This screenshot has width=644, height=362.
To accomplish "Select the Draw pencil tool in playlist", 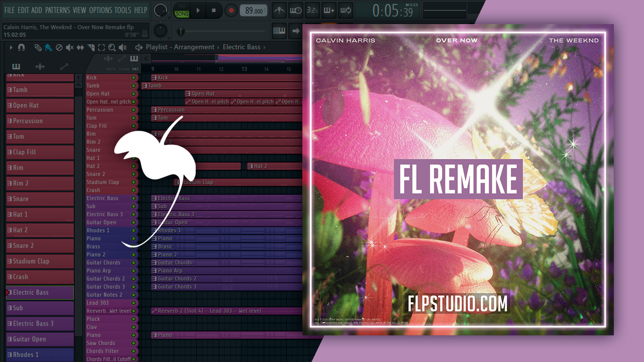I will point(38,47).
